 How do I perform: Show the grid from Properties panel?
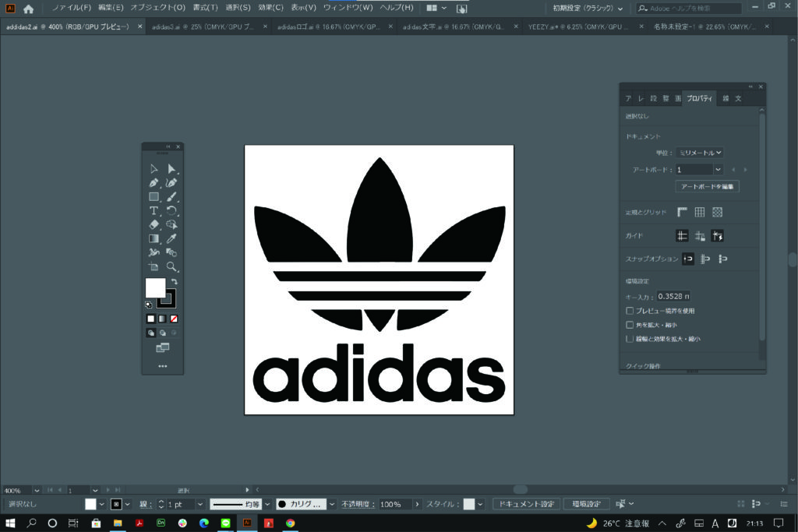coord(700,212)
